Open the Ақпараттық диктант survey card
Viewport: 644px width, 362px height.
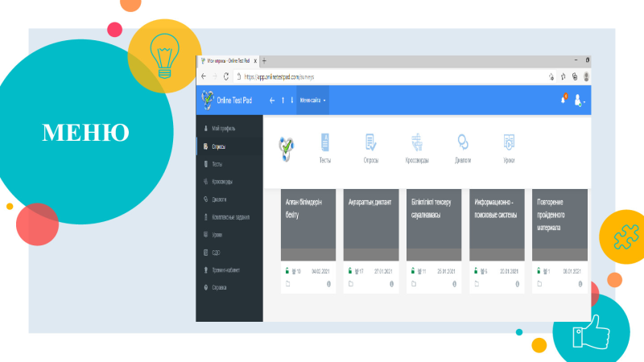pyautogui.click(x=371, y=225)
